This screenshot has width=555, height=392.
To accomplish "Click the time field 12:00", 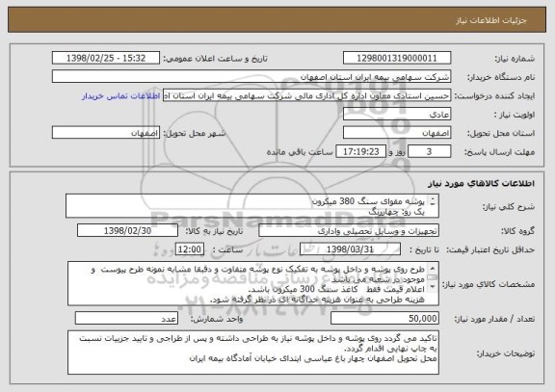I will tap(190, 249).
